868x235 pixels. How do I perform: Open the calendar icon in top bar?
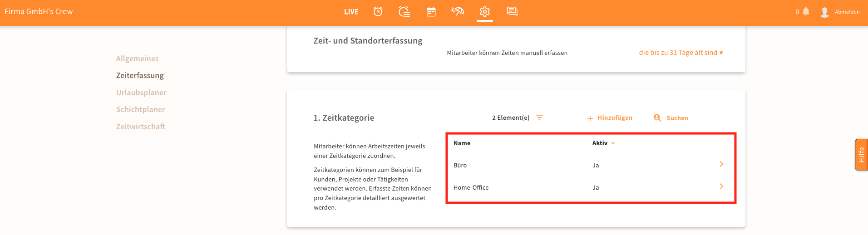431,12
